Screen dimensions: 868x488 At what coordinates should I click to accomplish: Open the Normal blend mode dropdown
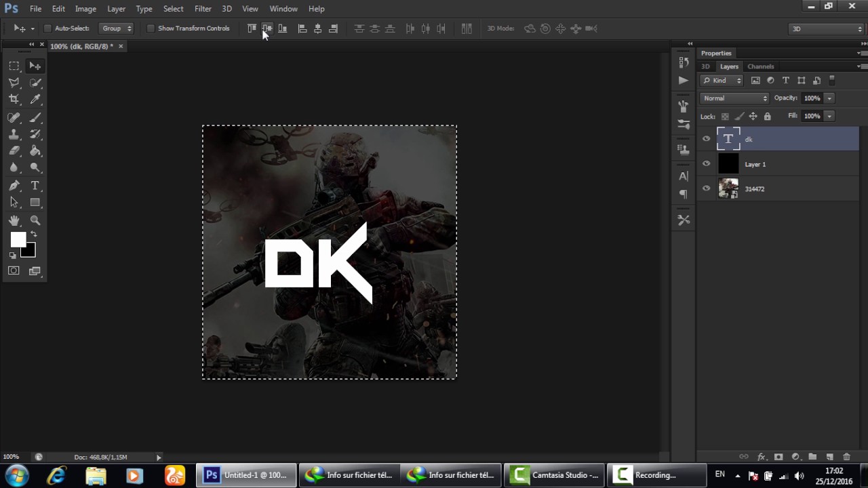pos(735,98)
